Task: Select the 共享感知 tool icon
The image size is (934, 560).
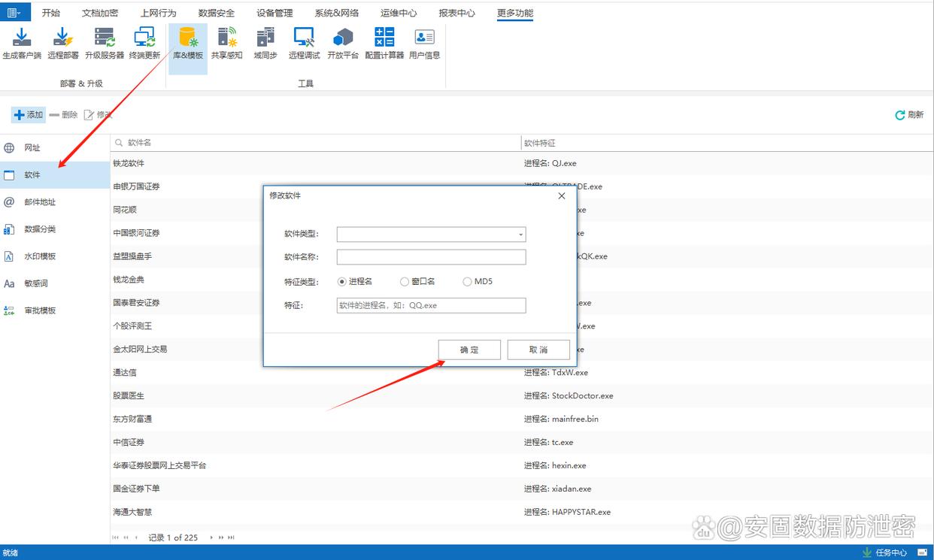Action: 226,43
